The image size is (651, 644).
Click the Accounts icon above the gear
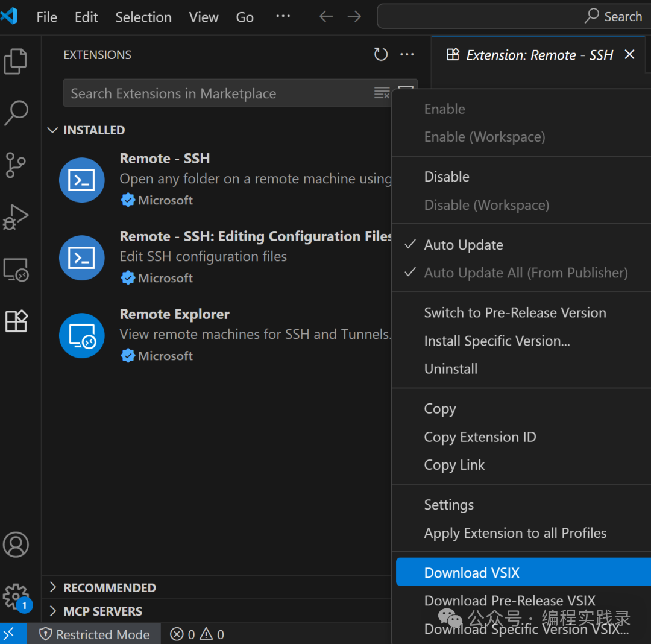tap(16, 545)
